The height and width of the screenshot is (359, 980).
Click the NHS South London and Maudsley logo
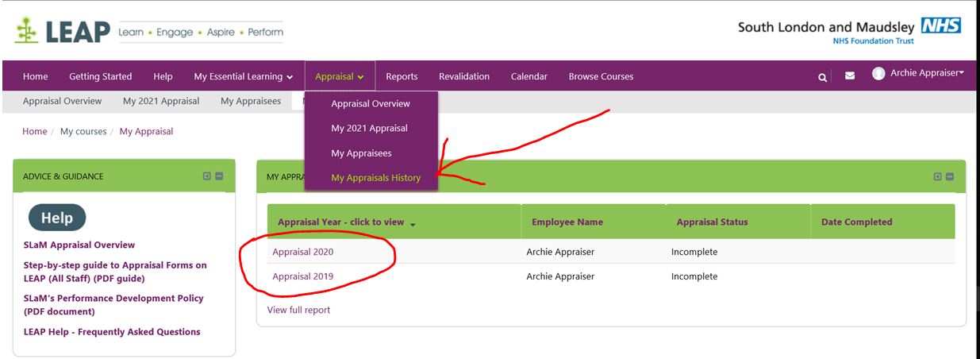pyautogui.click(x=850, y=31)
